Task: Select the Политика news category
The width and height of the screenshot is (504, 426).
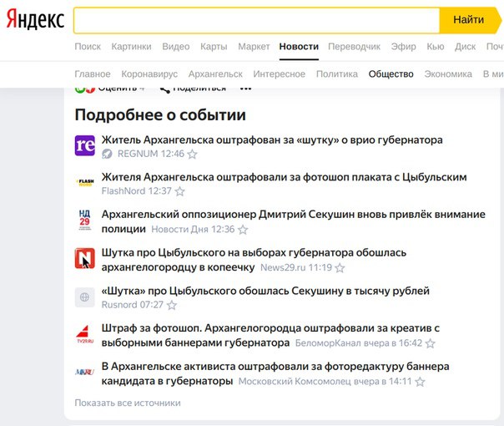Action: click(x=337, y=74)
